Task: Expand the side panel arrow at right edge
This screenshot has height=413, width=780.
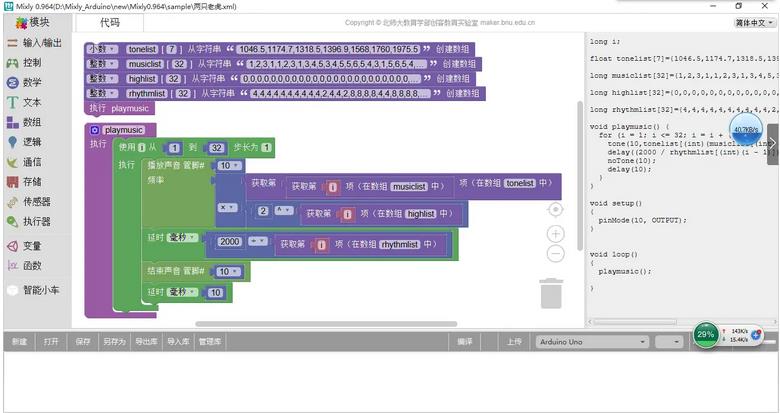Action: (774, 144)
